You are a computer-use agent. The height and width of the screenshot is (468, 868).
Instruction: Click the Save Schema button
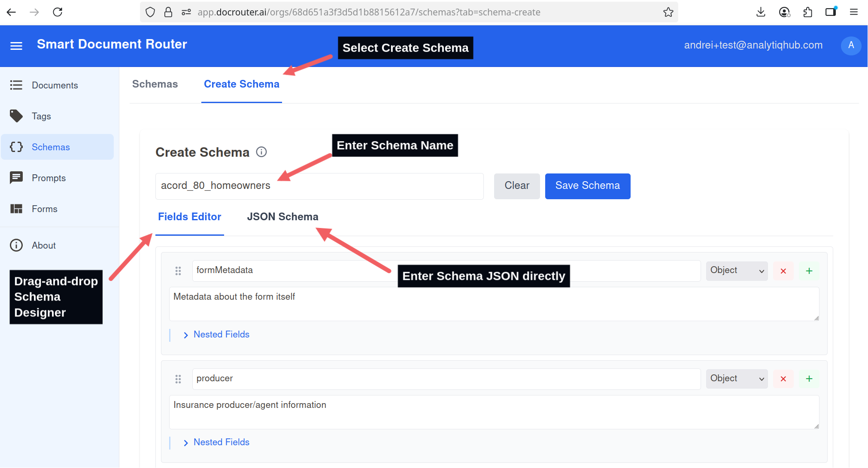587,186
